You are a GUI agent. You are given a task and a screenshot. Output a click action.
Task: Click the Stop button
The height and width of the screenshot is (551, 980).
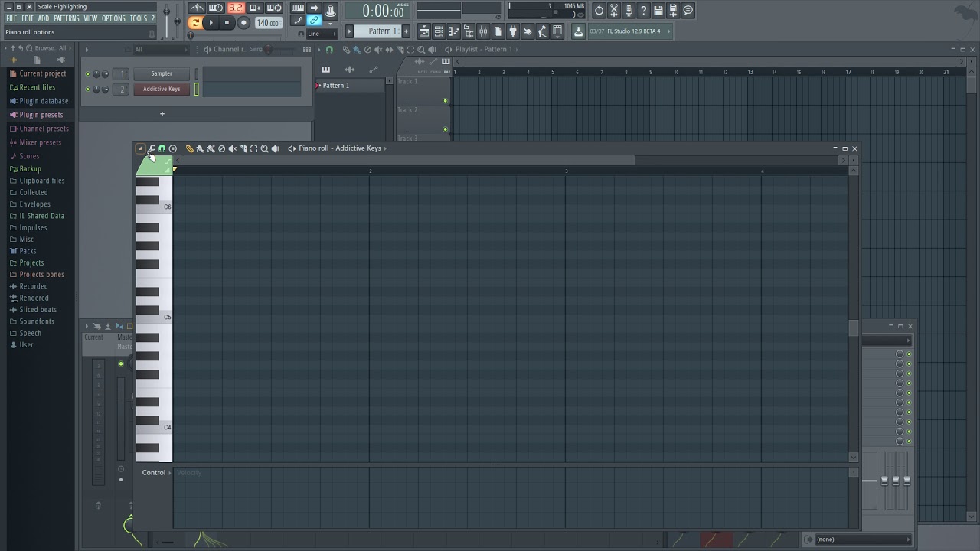227,23
